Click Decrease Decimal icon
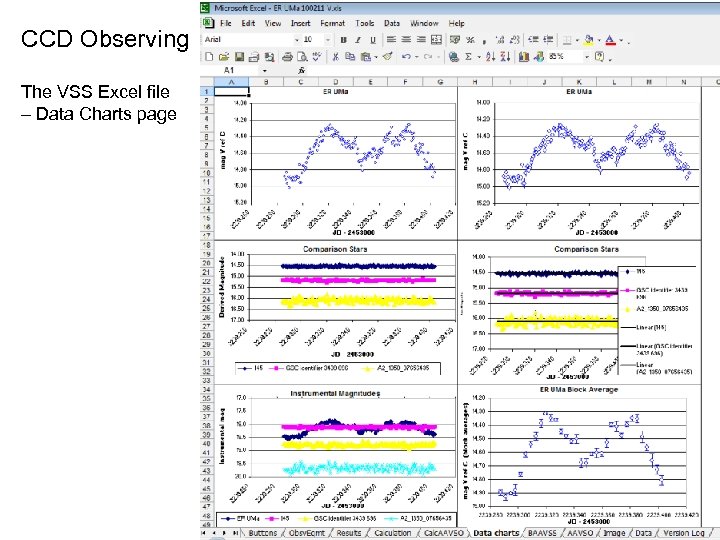Viewport: 720px width, 540px height. (x=515, y=40)
